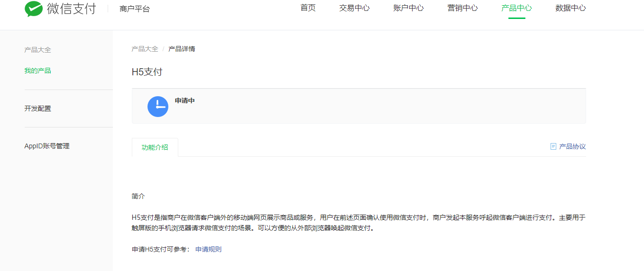Select 我的产品 in the sidebar
This screenshot has height=271, width=644.
37,71
